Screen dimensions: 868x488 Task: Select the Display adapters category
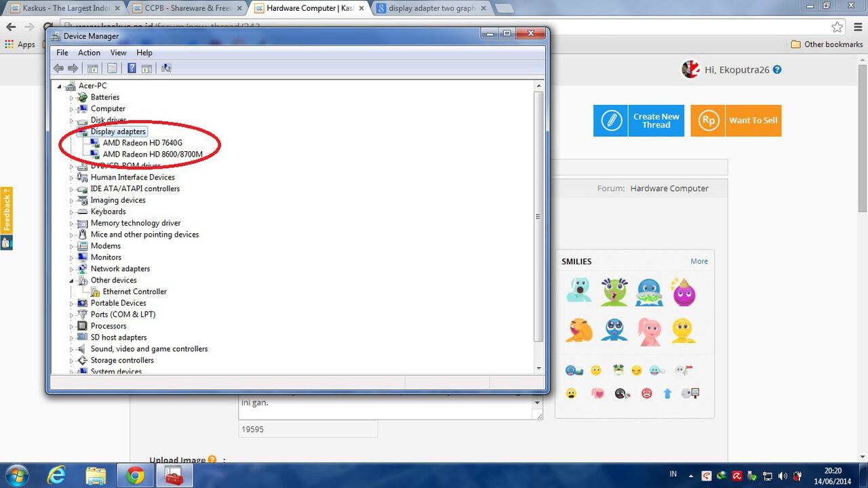(x=118, y=131)
